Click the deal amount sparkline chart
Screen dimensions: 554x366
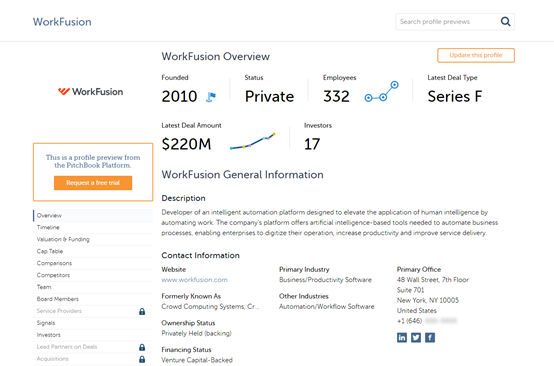(x=253, y=141)
